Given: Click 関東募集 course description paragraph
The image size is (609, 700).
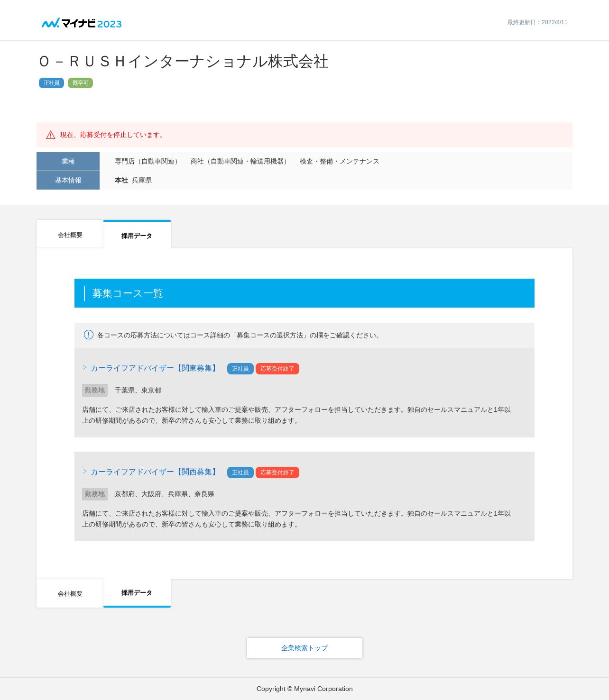Looking at the screenshot, I should [296, 415].
